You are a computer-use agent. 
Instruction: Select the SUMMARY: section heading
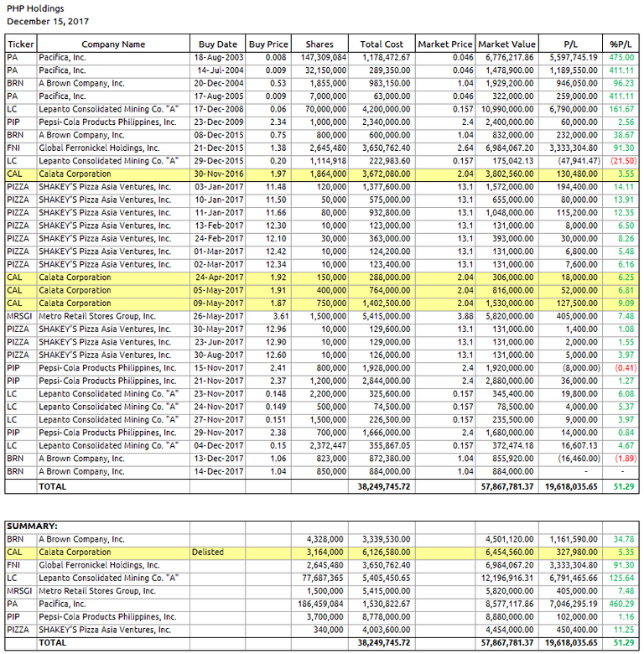coord(29,526)
